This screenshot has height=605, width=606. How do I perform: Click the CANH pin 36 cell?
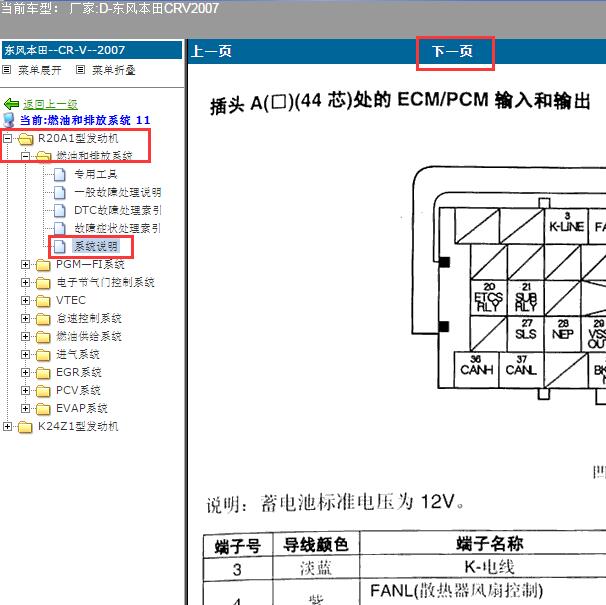(x=477, y=370)
